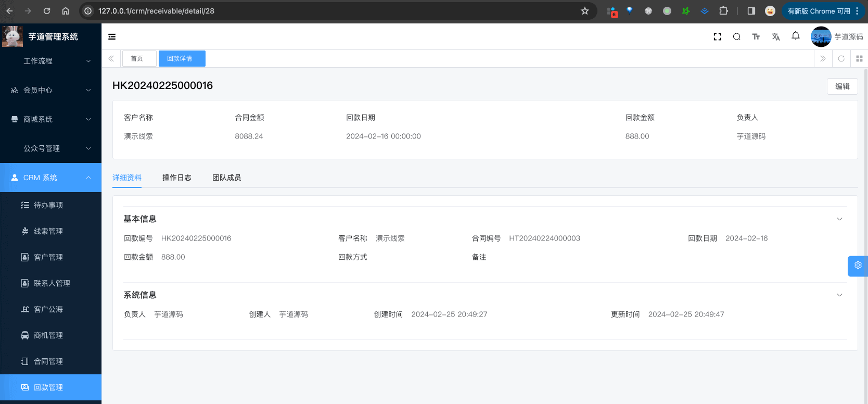Screen dimensions: 868x404
Task: Click the browser address bar URL
Action: pos(156,11)
